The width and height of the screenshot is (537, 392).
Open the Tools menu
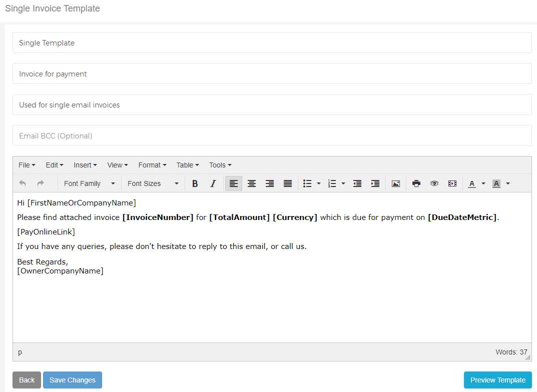tap(221, 165)
